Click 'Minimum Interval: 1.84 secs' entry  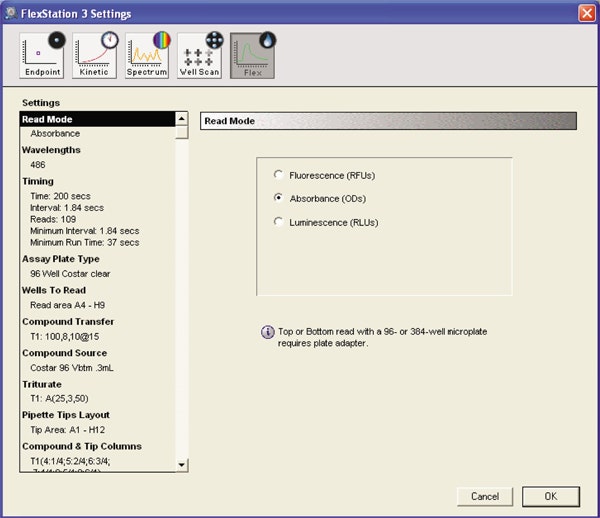click(85, 231)
